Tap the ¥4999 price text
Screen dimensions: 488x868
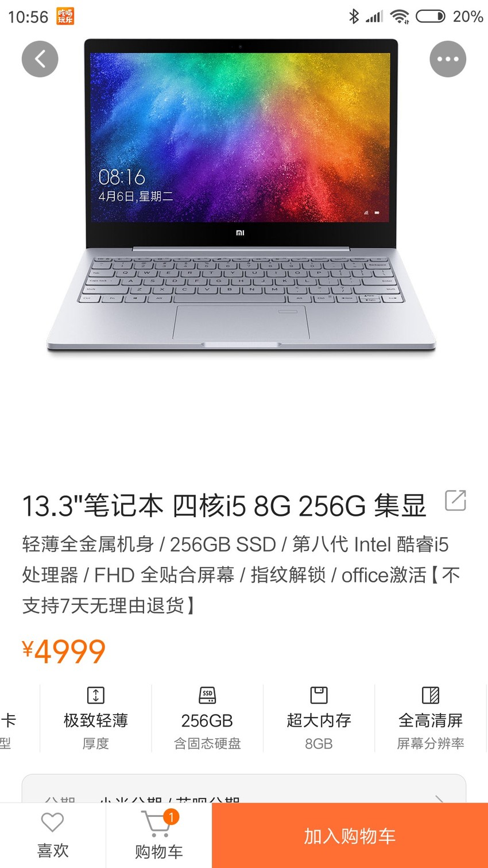(x=64, y=651)
